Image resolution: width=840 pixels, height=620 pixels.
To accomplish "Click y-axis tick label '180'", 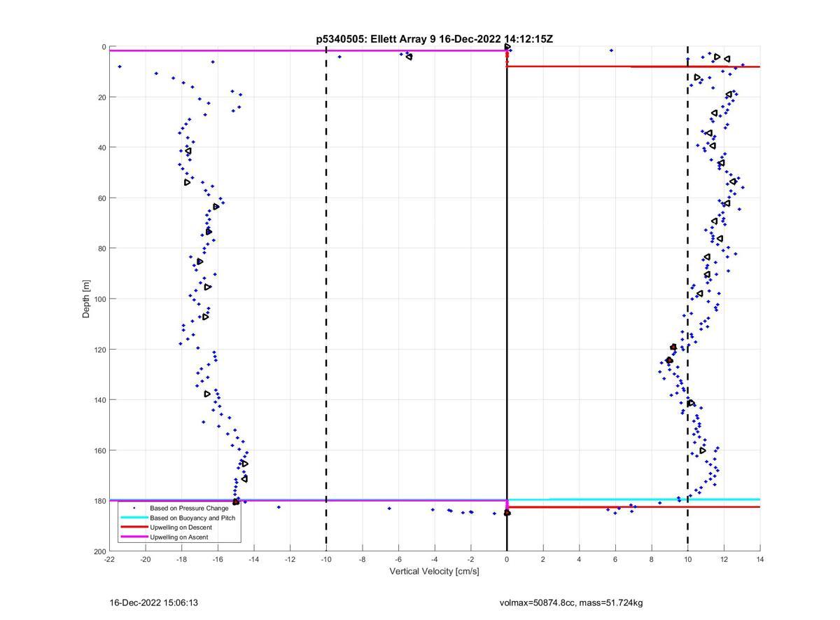I will coord(99,501).
